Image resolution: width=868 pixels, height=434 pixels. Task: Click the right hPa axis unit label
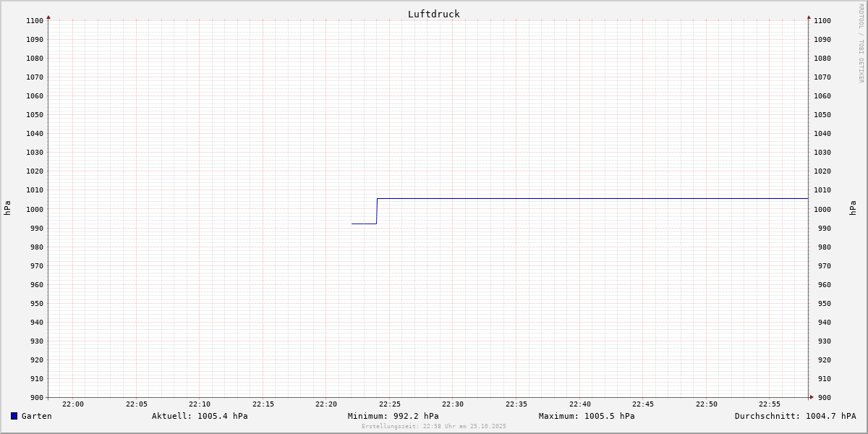pyautogui.click(x=853, y=208)
